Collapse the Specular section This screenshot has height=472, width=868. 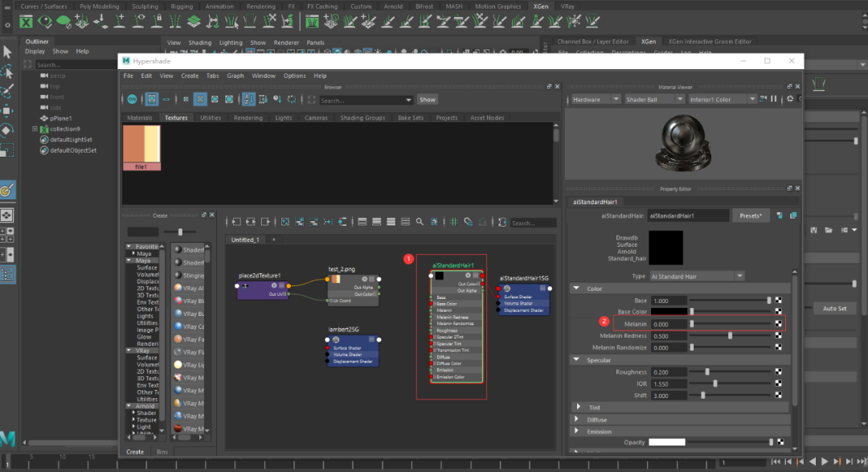click(576, 359)
